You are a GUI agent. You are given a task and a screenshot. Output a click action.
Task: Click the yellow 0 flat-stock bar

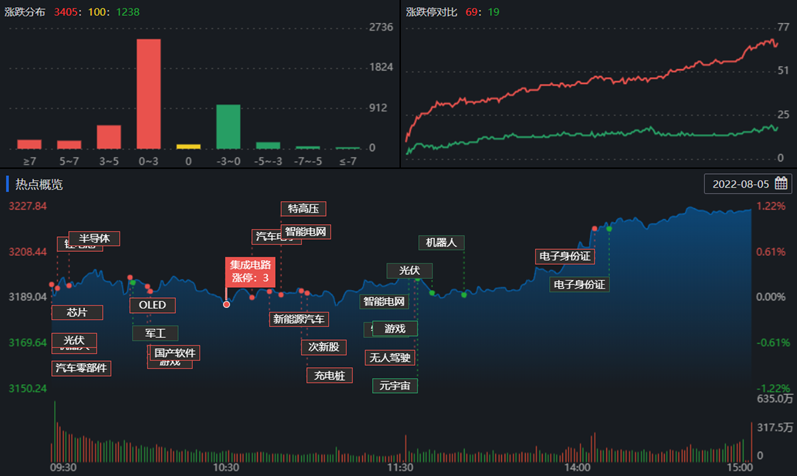(x=188, y=146)
